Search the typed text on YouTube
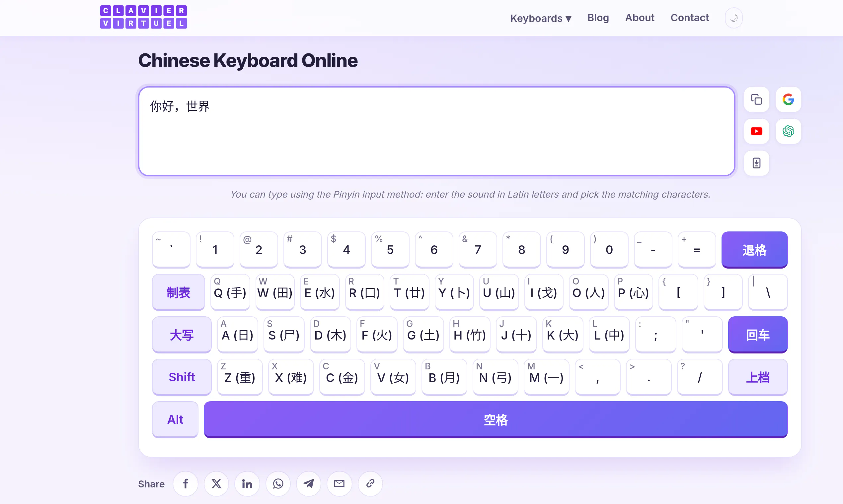 tap(756, 131)
